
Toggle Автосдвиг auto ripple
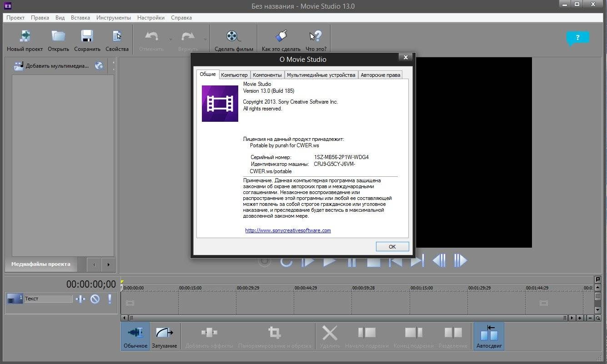click(489, 337)
